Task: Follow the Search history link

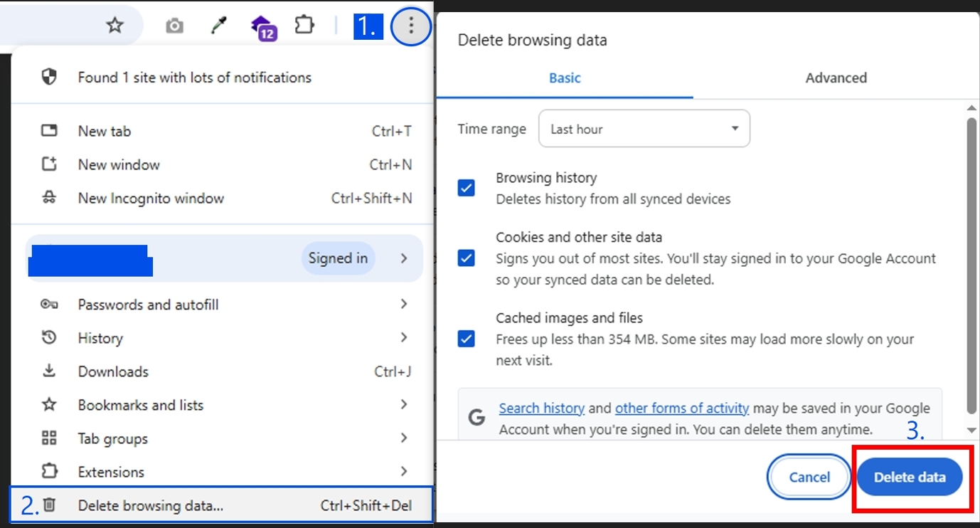Action: [x=541, y=408]
